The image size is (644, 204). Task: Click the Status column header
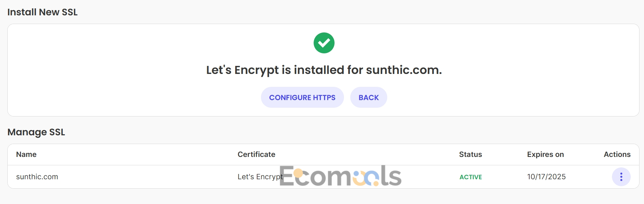pos(470,154)
